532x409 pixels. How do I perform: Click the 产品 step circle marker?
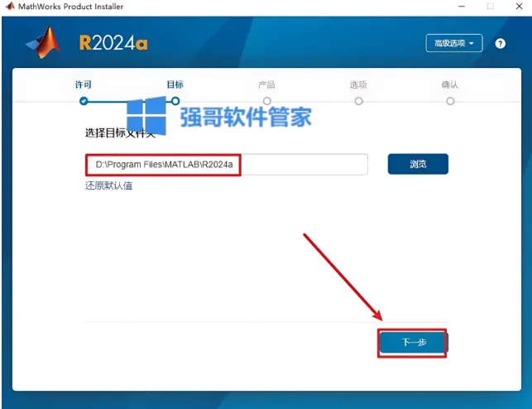(267, 101)
